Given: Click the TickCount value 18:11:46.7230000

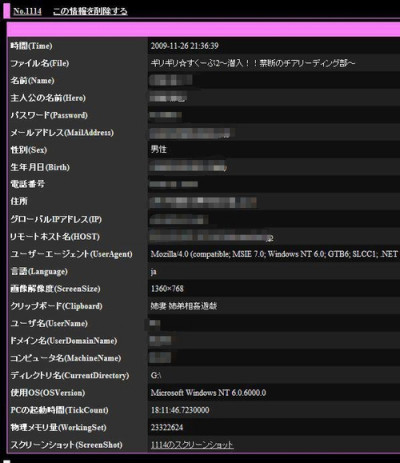Looking at the screenshot, I should click(180, 410).
